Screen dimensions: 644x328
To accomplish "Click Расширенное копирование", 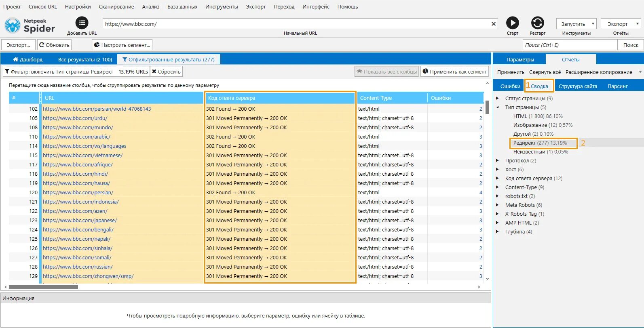I will [x=599, y=72].
